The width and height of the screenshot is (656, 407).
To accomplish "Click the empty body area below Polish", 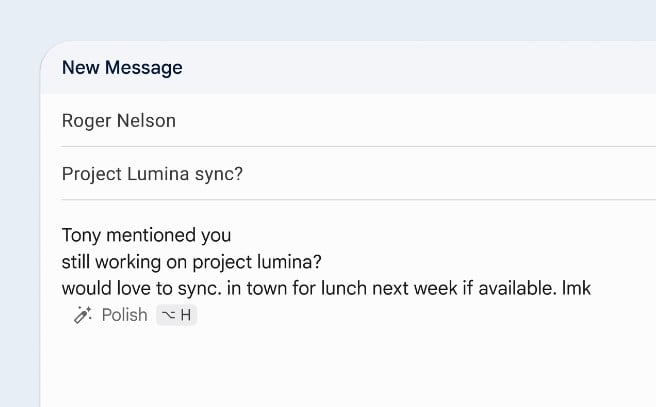I will click(x=340, y=365).
